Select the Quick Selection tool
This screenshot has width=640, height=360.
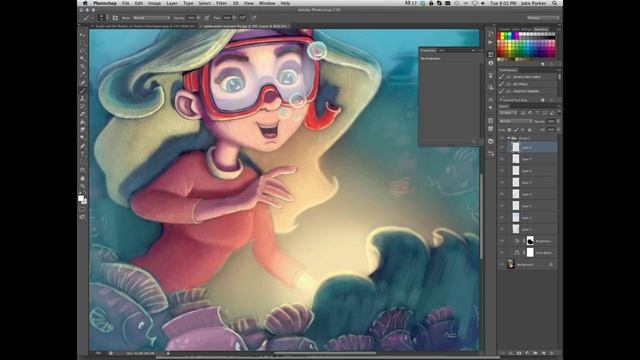click(x=83, y=59)
